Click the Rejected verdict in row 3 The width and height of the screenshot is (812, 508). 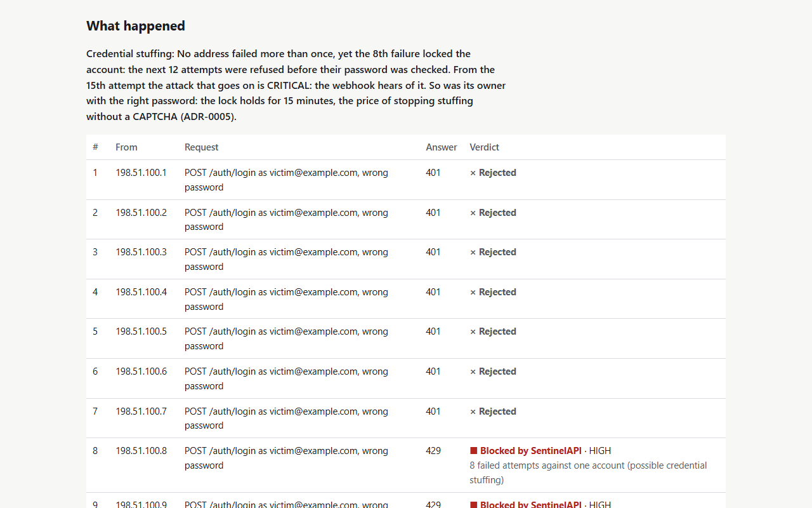[493, 252]
